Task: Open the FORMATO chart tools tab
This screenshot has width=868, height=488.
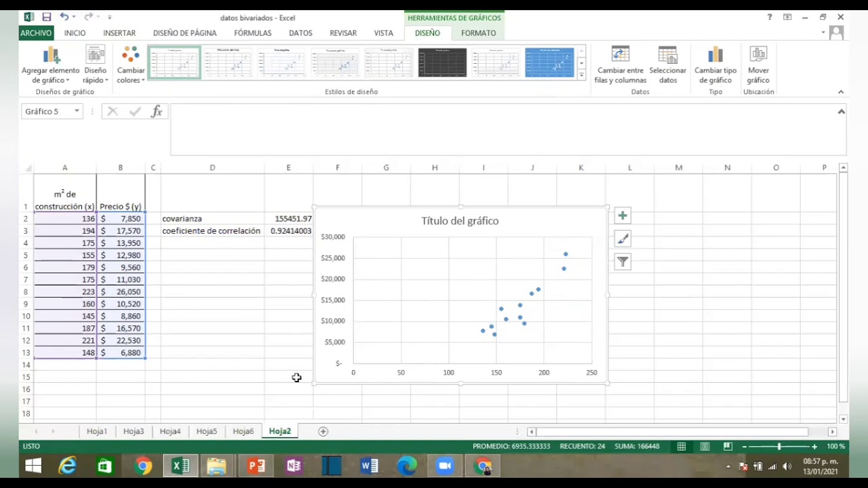Action: [479, 33]
